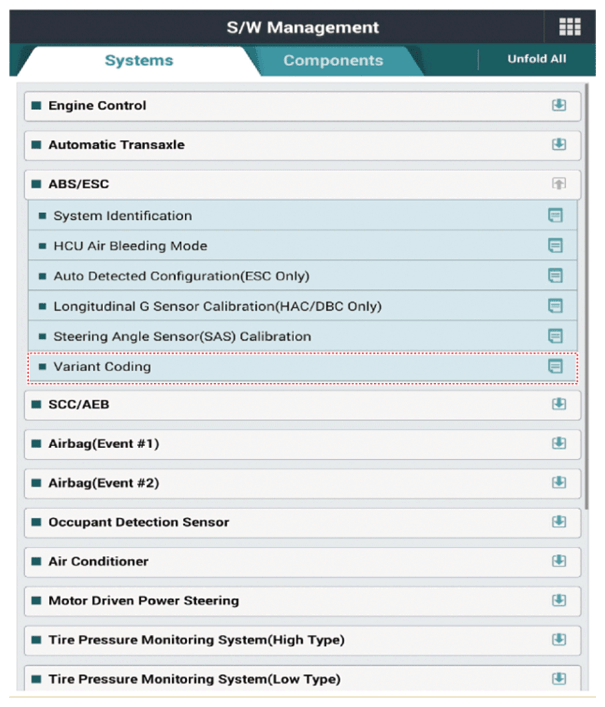
Task: Open Auto Detected Configuration document icon
Action: [x=555, y=276]
